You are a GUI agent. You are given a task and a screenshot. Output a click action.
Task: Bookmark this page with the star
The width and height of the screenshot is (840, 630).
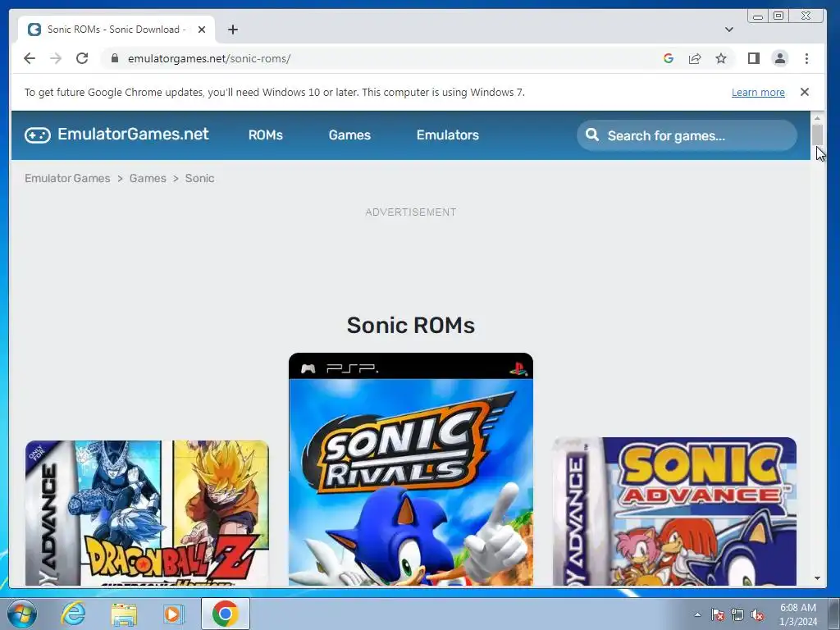point(721,58)
